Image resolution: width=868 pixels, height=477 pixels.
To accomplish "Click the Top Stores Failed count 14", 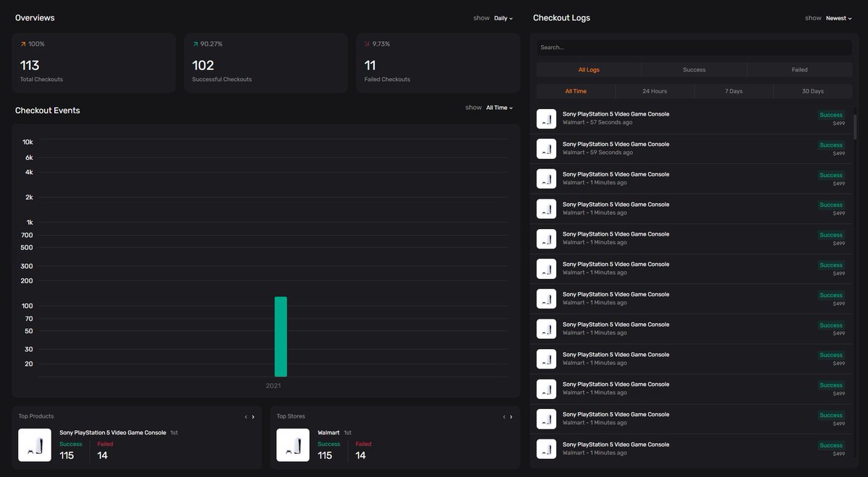I will point(361,455).
